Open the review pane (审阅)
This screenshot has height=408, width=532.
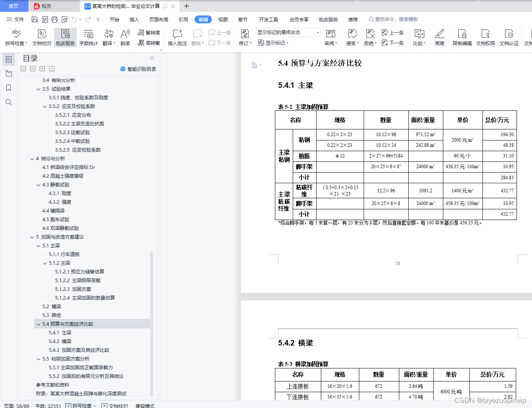(x=331, y=38)
